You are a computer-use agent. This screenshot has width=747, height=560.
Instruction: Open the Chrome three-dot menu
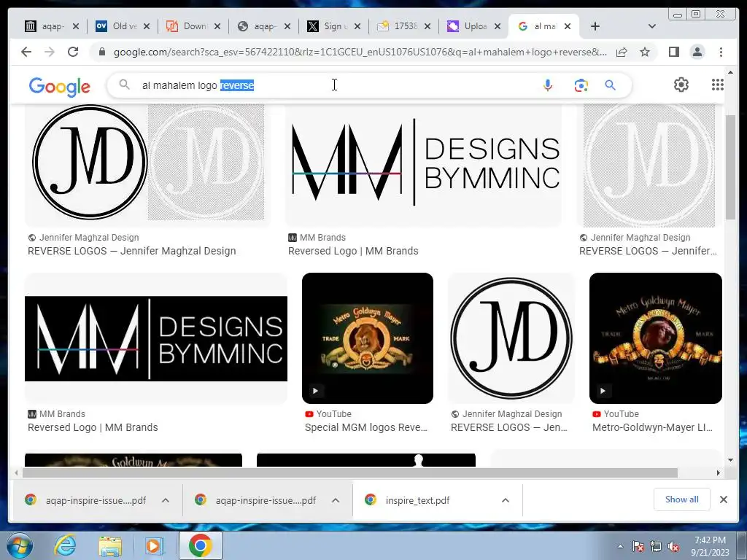(721, 52)
